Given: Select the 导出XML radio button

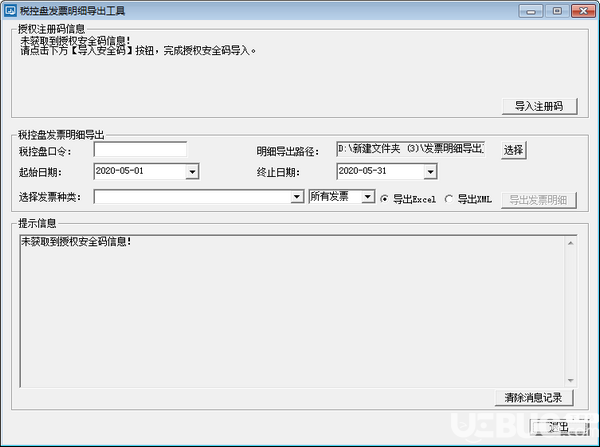Looking at the screenshot, I should click(x=449, y=199).
